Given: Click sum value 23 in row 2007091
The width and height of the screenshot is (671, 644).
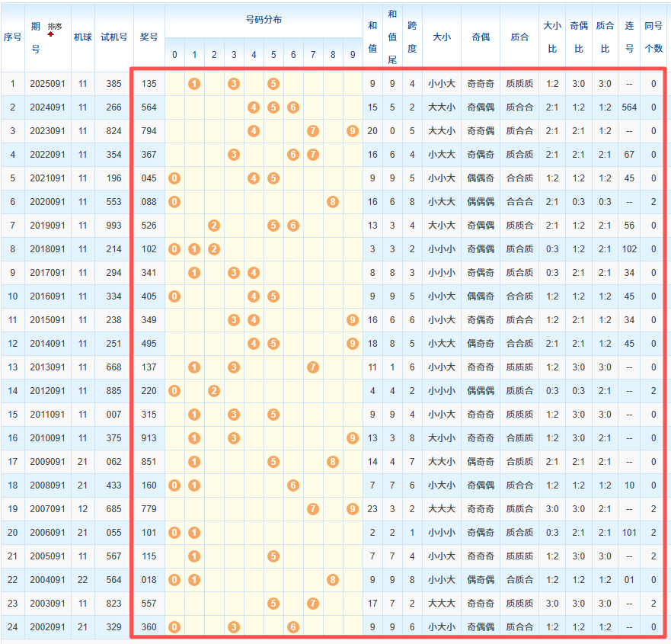Looking at the screenshot, I should point(372,509).
